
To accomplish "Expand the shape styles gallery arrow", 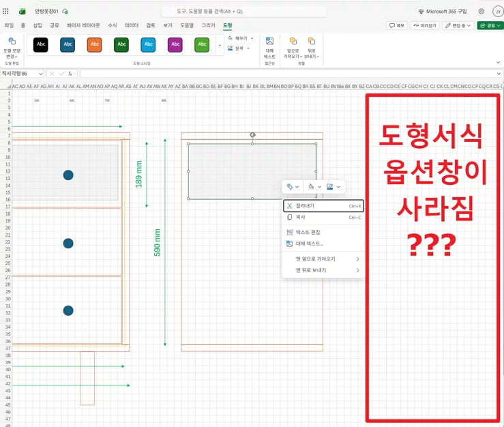I will pyautogui.click(x=220, y=45).
